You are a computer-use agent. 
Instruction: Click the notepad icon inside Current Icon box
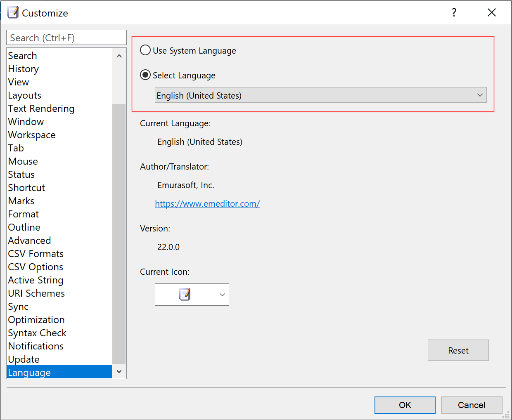point(185,294)
